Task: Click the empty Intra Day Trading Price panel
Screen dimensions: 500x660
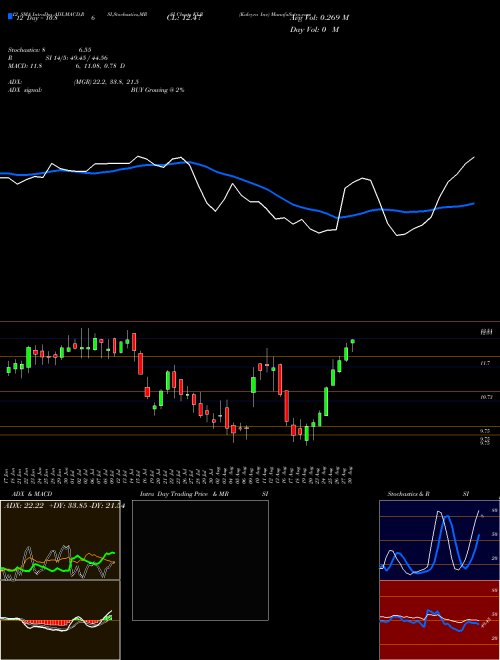Action: click(200, 560)
